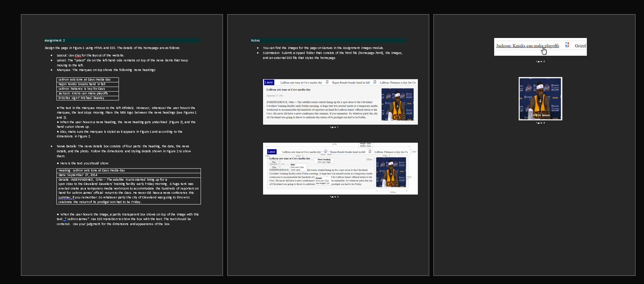The image size is (644, 284).
Task: Select the Figure 2 dimensions diagram image
Action: point(340,169)
